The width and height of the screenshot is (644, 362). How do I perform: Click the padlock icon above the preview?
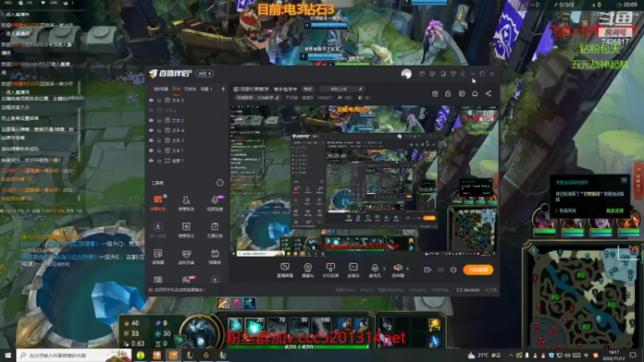(448, 93)
